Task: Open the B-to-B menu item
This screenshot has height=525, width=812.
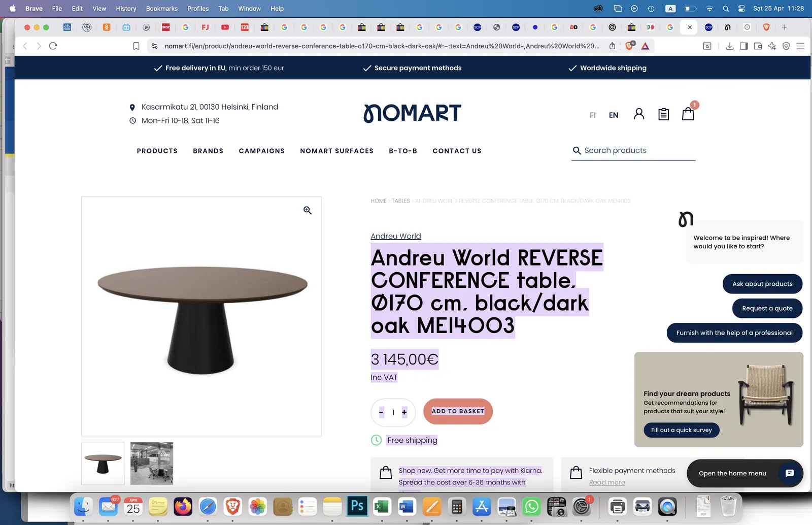Action: 403,151
